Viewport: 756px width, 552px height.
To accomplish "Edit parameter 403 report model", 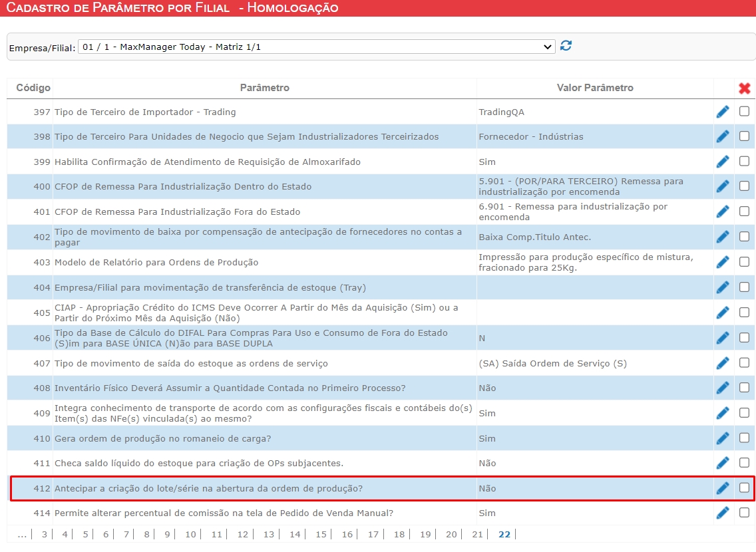I will click(x=723, y=262).
